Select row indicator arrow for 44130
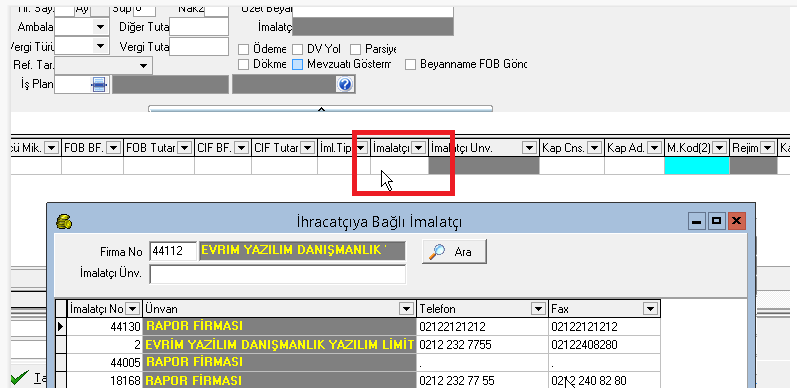797x388 pixels. pos(60,327)
